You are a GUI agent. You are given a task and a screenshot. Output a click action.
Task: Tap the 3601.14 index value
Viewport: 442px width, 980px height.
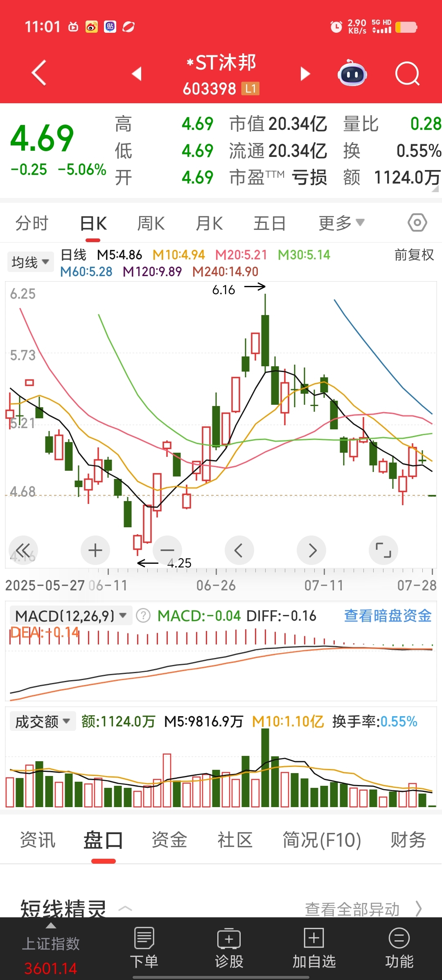pos(51,969)
